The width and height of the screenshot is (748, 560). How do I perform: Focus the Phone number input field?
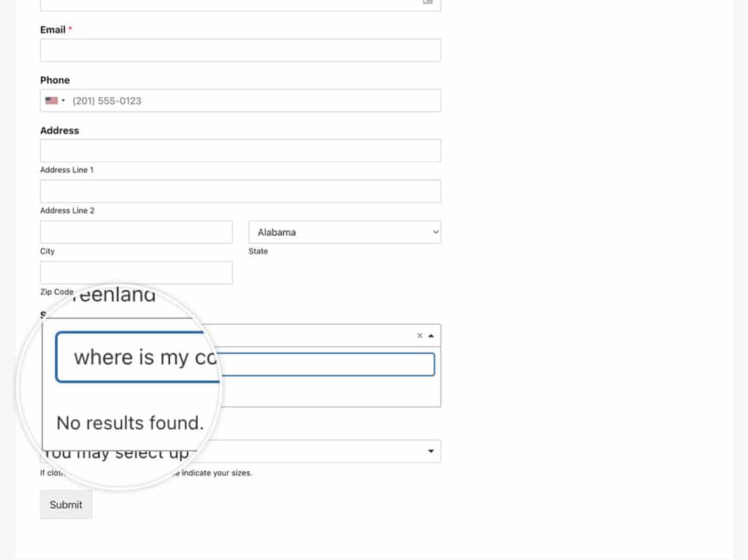tap(256, 100)
